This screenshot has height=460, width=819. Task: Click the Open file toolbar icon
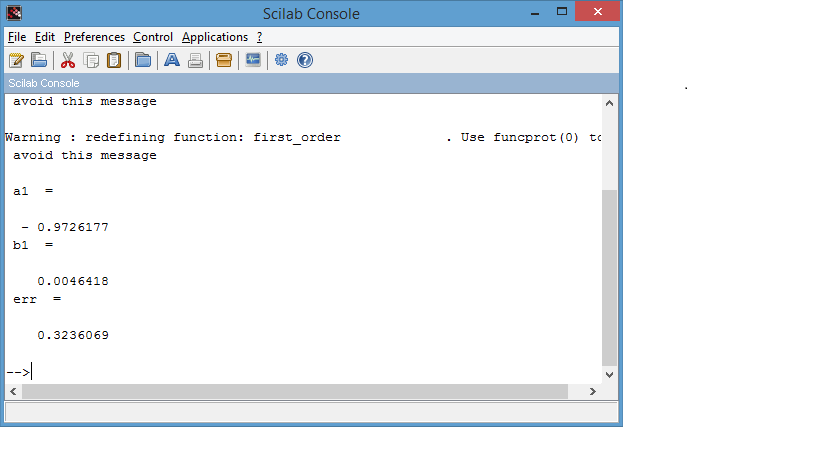pos(39,60)
